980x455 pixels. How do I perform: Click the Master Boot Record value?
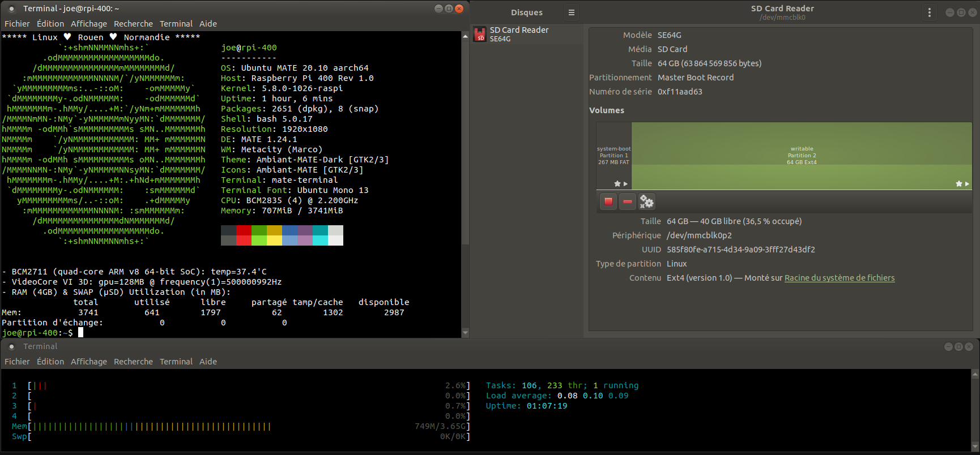click(x=696, y=78)
